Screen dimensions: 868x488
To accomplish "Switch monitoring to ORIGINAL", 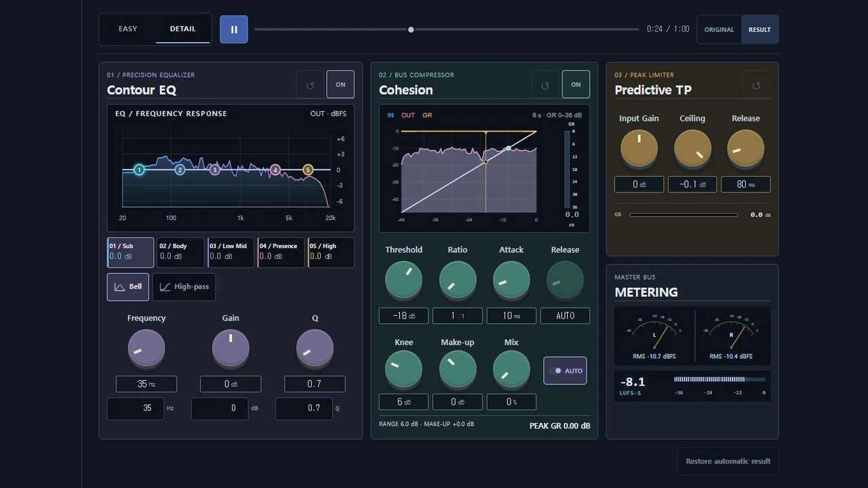I will 719,30.
